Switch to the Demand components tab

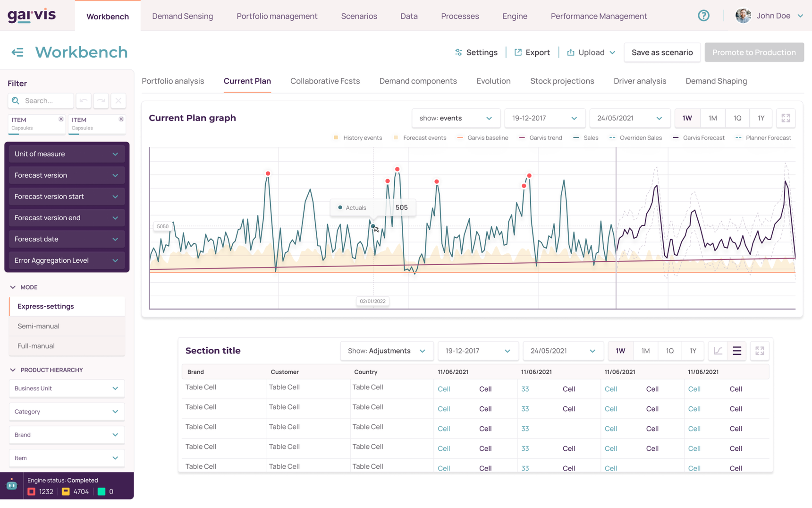pos(418,81)
